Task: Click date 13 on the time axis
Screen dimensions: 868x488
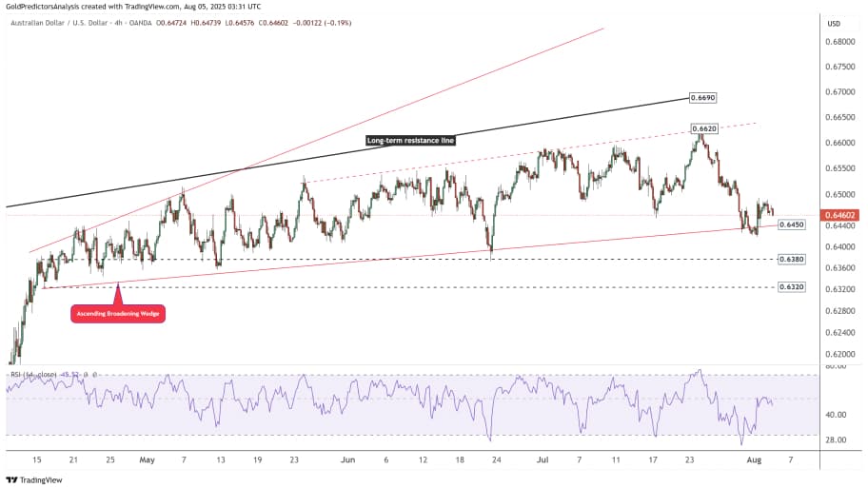Action: coord(221,459)
